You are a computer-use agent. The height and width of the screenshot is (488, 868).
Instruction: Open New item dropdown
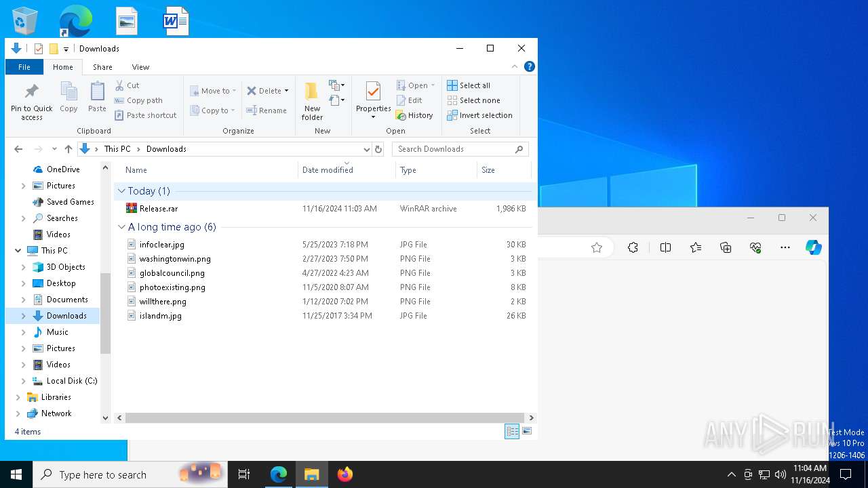337,85
